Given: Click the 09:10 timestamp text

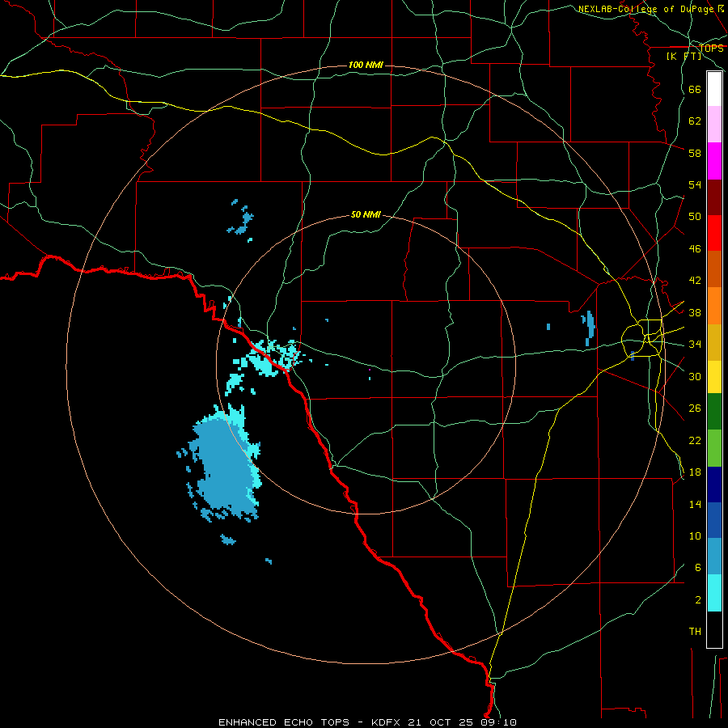Looking at the screenshot, I should coord(498,722).
